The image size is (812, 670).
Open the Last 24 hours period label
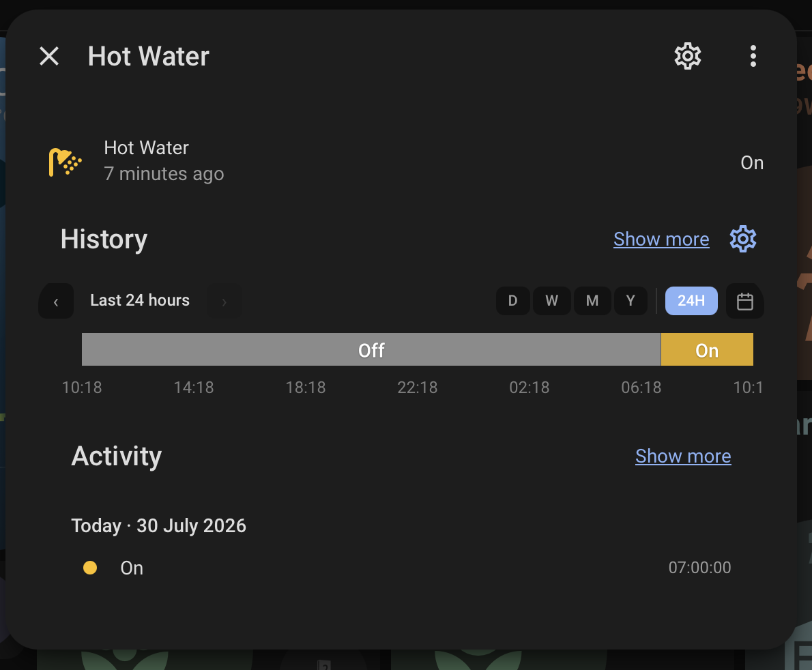click(x=140, y=300)
